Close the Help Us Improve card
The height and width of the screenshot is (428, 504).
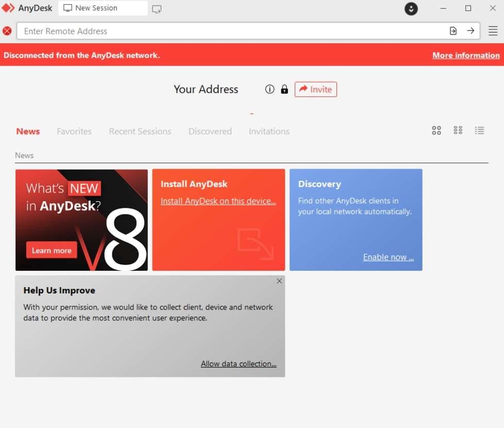pos(279,281)
